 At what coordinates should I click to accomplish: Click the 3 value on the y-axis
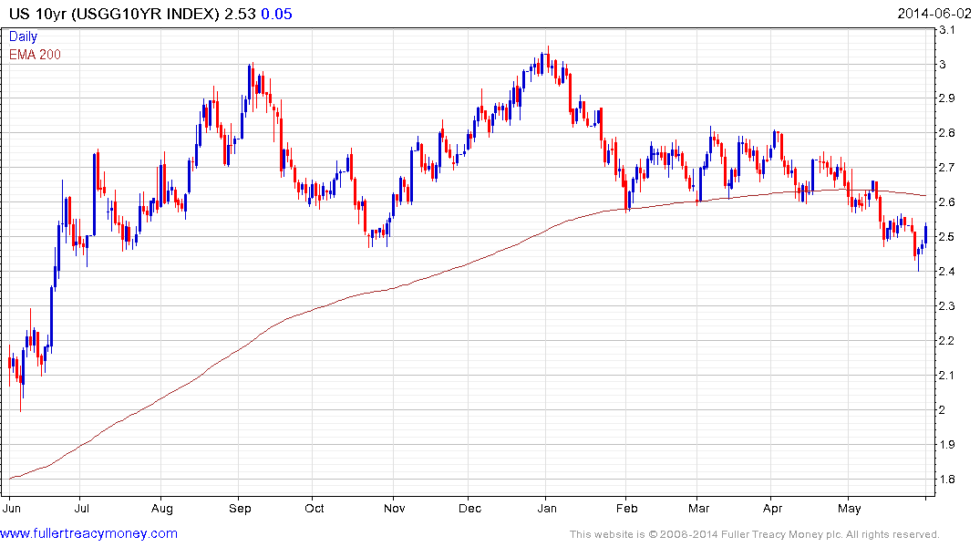[x=944, y=65]
